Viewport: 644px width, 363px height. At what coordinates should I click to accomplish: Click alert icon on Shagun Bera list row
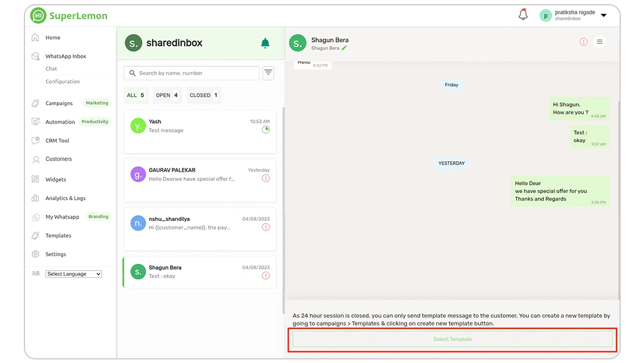tap(266, 276)
